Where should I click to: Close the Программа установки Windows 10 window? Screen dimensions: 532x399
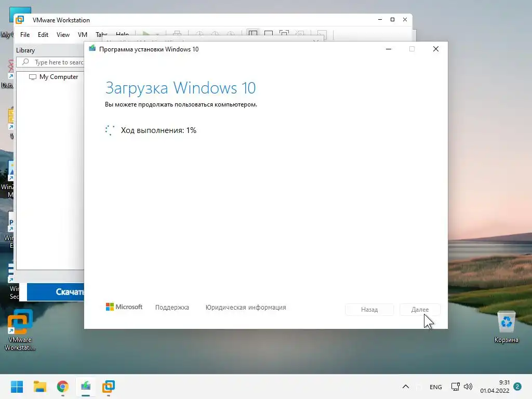436,49
